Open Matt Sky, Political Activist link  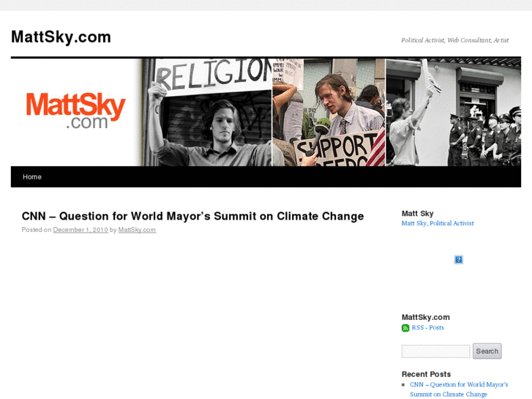coord(438,223)
